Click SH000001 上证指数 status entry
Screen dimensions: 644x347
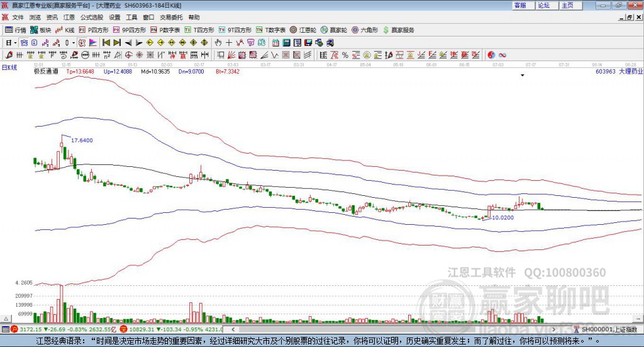pyautogui.click(x=606, y=329)
